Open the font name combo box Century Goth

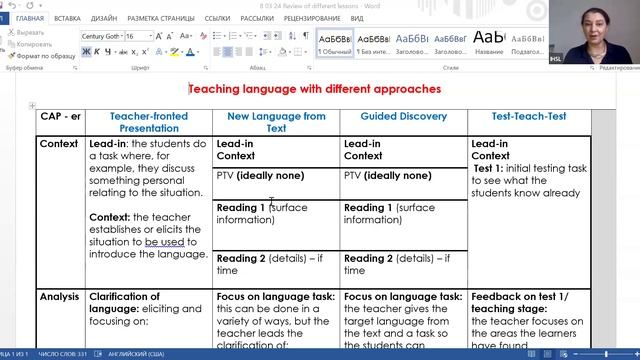(102, 36)
